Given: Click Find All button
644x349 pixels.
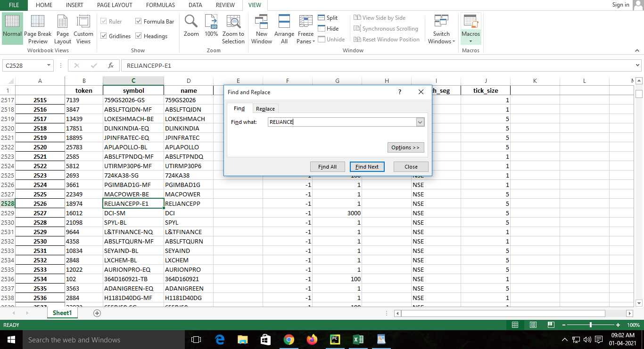Looking at the screenshot, I should (327, 167).
